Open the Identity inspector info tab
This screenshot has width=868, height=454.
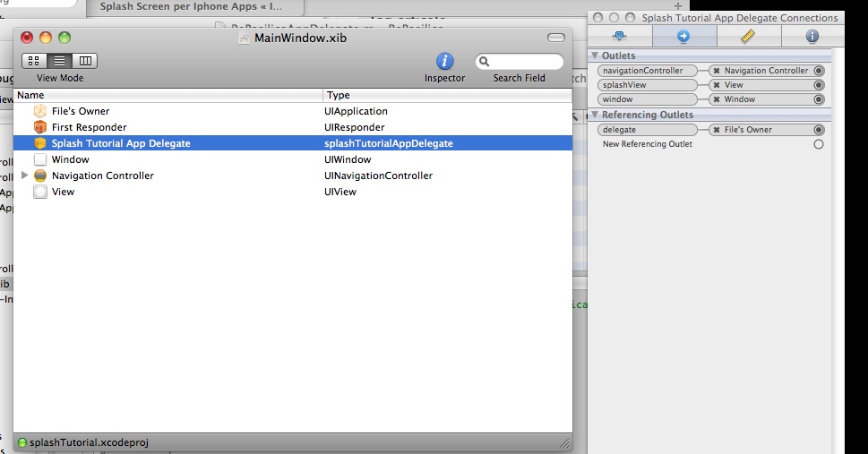coord(812,37)
